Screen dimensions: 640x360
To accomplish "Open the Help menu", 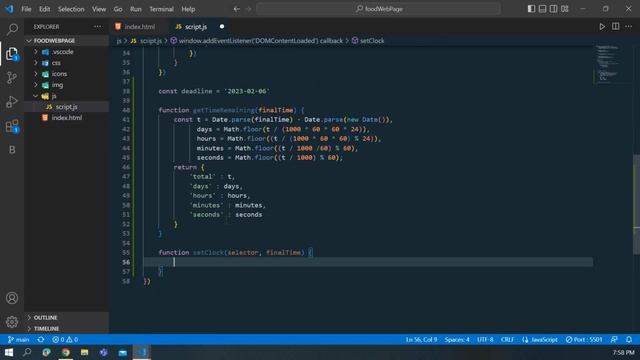I will pyautogui.click(x=188, y=9).
